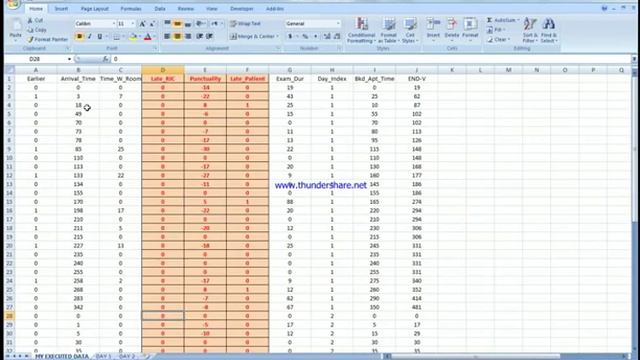Image resolution: width=640 pixels, height=360 pixels.
Task: Click Increase Indent
Action: click(209, 37)
